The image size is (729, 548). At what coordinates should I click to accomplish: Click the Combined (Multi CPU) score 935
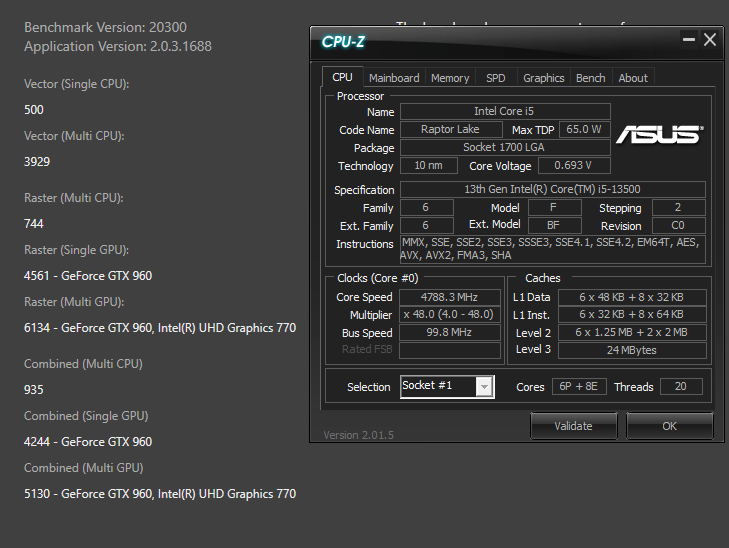pyautogui.click(x=34, y=390)
